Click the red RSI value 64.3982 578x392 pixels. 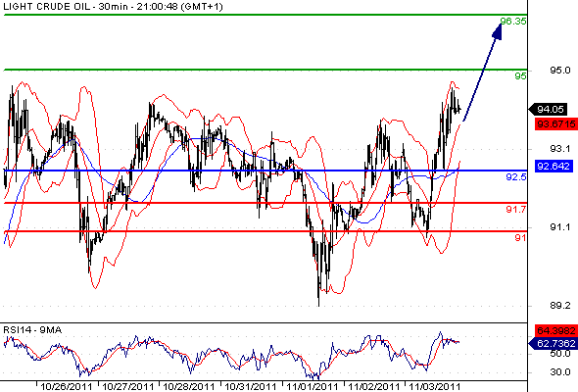click(x=556, y=330)
